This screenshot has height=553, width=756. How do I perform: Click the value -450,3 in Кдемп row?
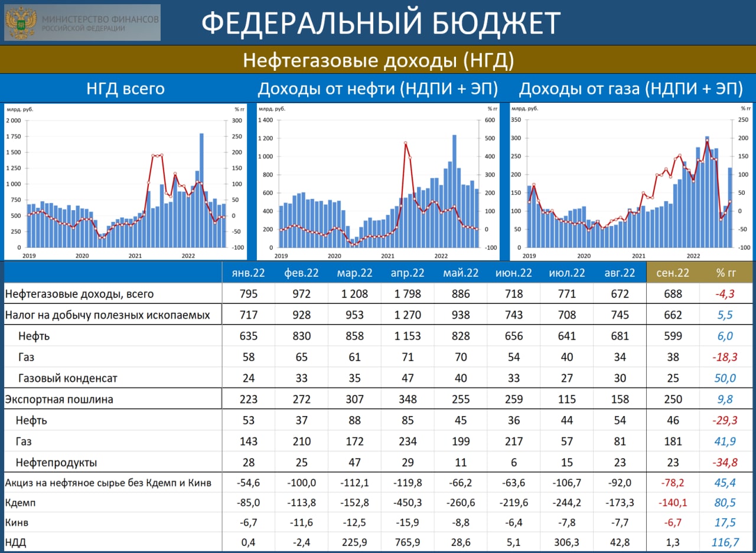[408, 504]
